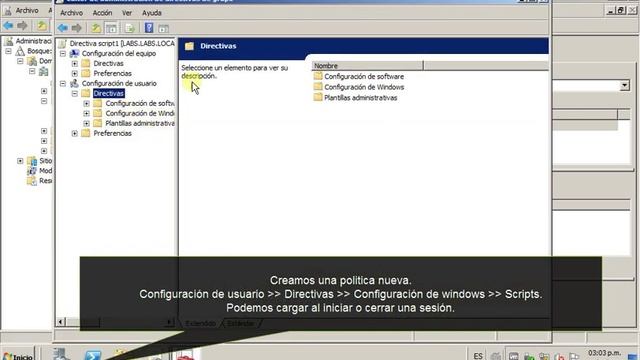Click the tree pane's left scroll arrow
Screen dimensions: 640x360
coord(60,322)
